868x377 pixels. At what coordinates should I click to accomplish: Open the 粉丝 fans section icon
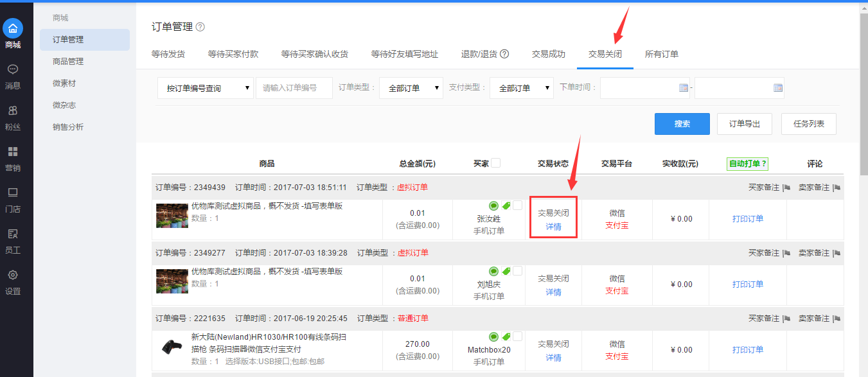13,110
